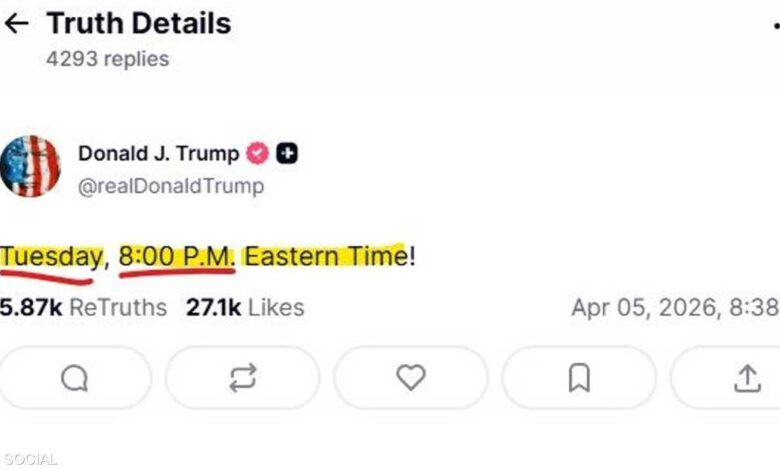This screenshot has height=470, width=780.
Task: Click the underlined 8:00 P.M. text
Action: point(176,257)
